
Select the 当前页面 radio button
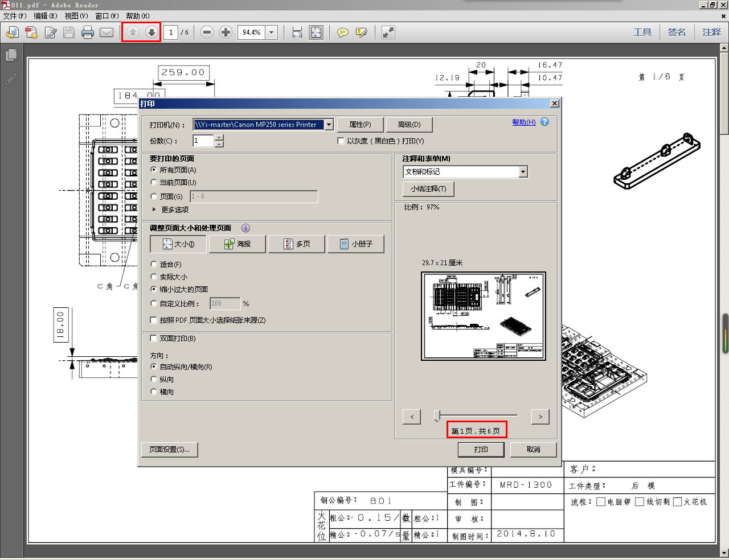point(153,182)
